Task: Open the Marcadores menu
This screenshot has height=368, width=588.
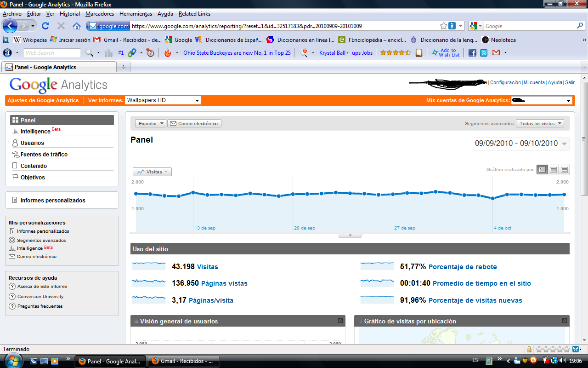Action: (100, 14)
